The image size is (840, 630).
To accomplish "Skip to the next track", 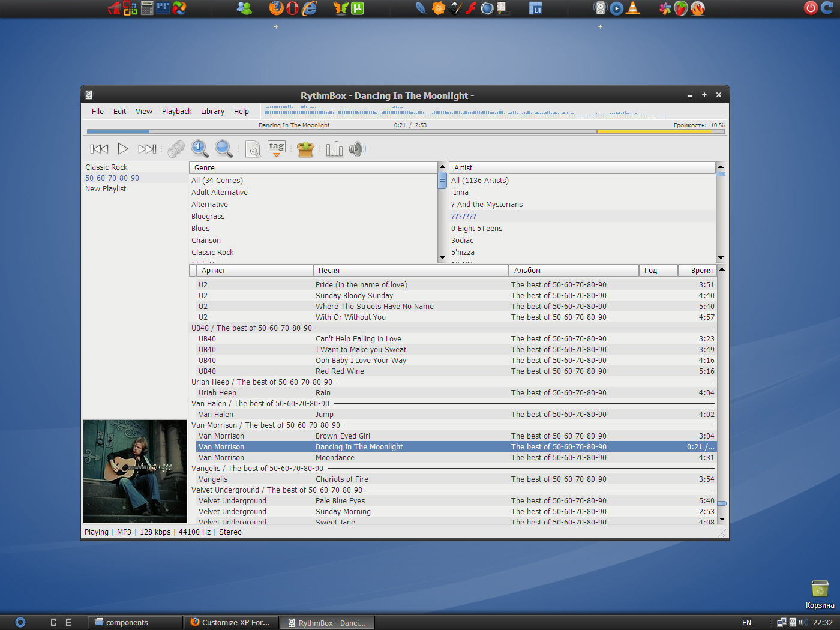I will [146, 148].
